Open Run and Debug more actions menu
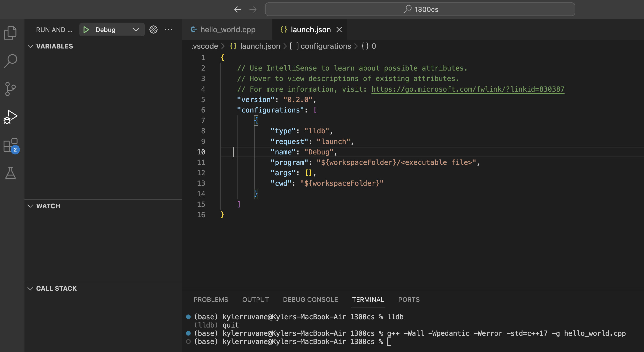The height and width of the screenshot is (352, 644). pyautogui.click(x=169, y=30)
